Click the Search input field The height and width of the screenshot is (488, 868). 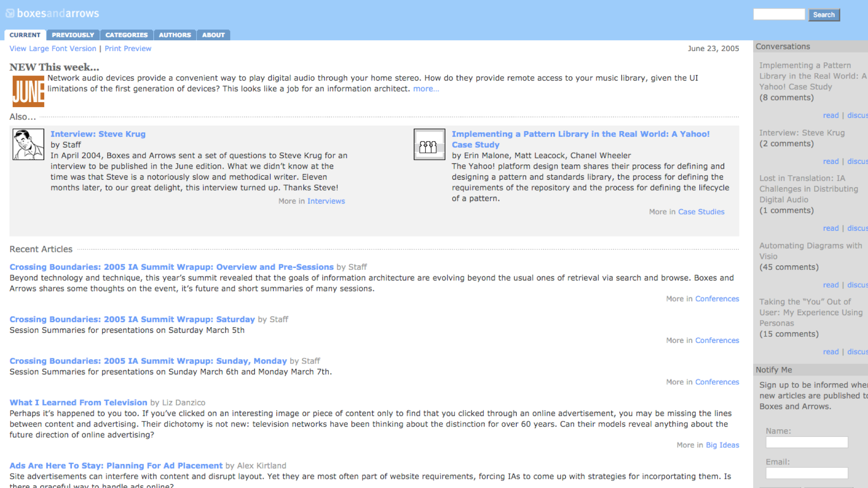780,14
